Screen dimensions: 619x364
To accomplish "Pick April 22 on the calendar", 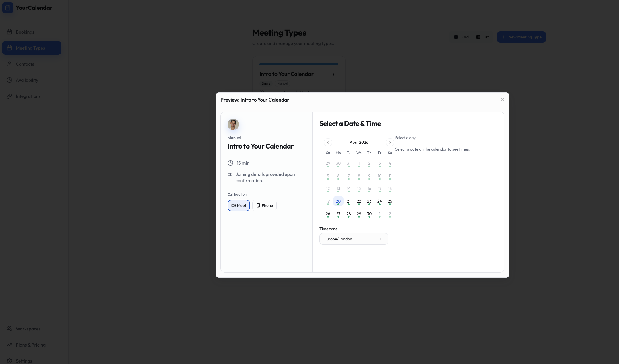I will pyautogui.click(x=359, y=201).
